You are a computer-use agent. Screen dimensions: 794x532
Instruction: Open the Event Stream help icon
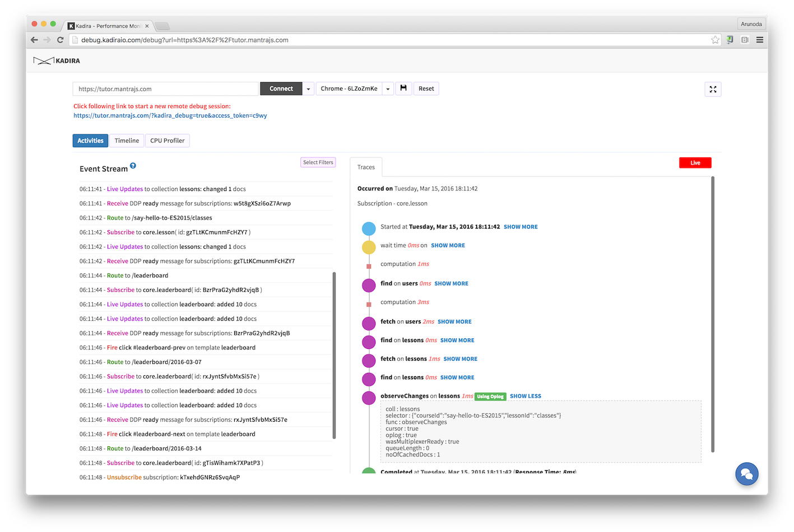click(133, 166)
